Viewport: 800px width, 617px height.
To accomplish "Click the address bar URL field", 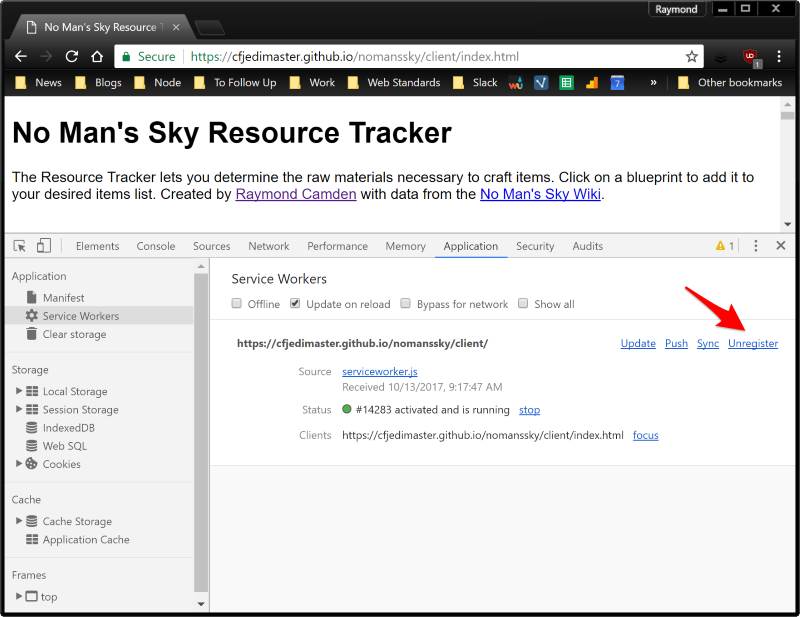I will pyautogui.click(x=409, y=57).
